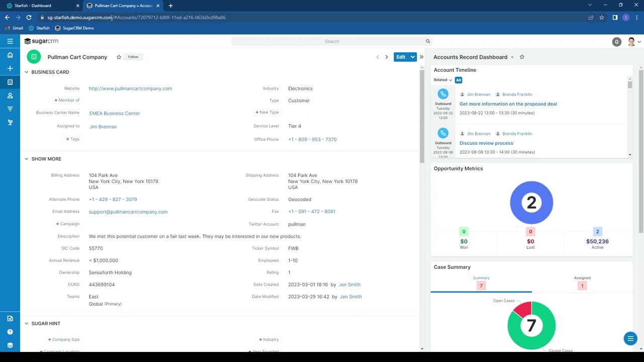
Task: Open the SugarCRM Demo bookmark
Action: [74, 28]
